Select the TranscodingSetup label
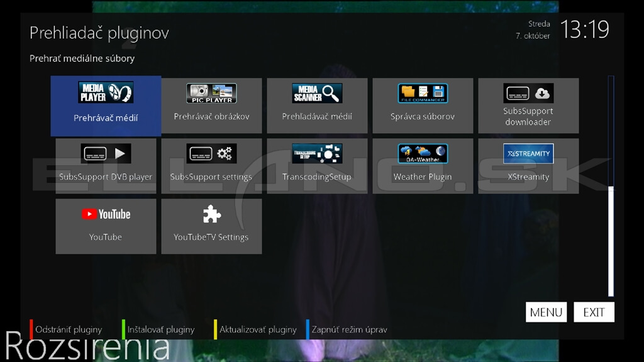644x362 pixels. click(x=317, y=177)
